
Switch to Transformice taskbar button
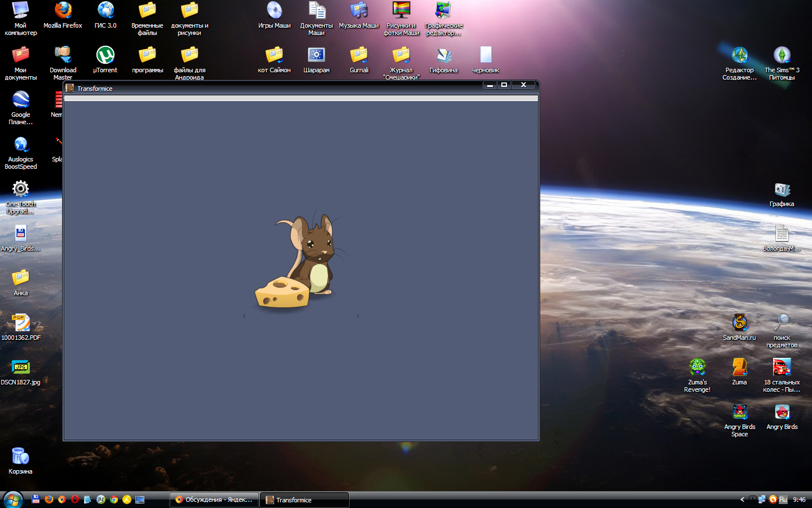point(304,500)
